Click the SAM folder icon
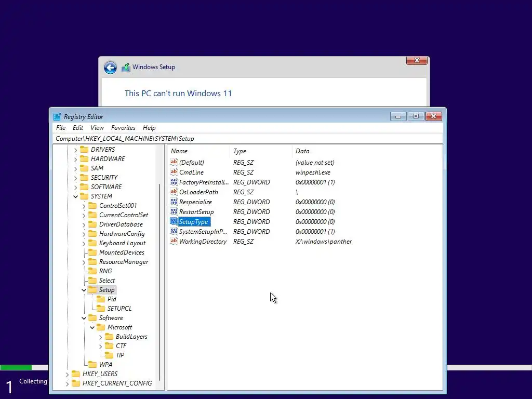The width and height of the screenshot is (532, 399). click(x=84, y=168)
